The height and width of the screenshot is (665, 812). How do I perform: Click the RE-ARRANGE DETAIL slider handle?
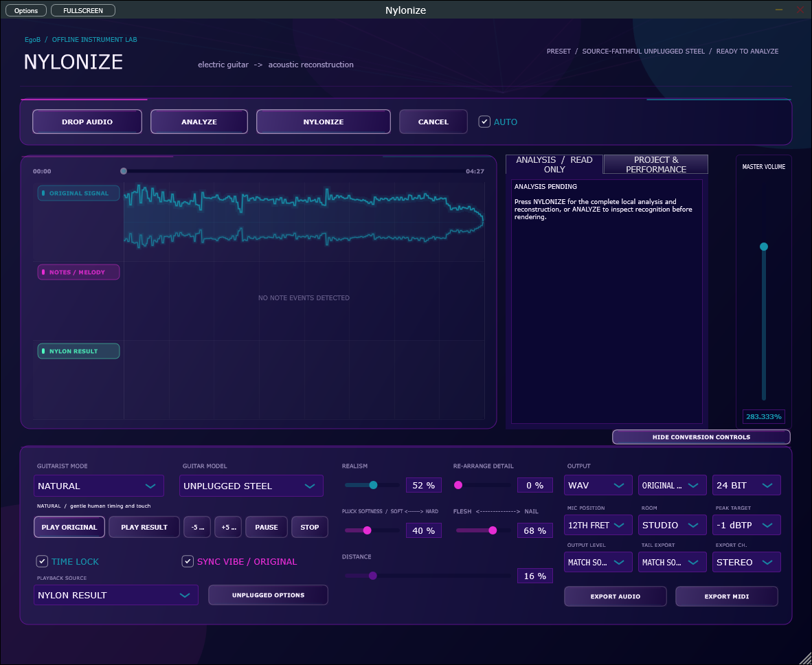[458, 485]
